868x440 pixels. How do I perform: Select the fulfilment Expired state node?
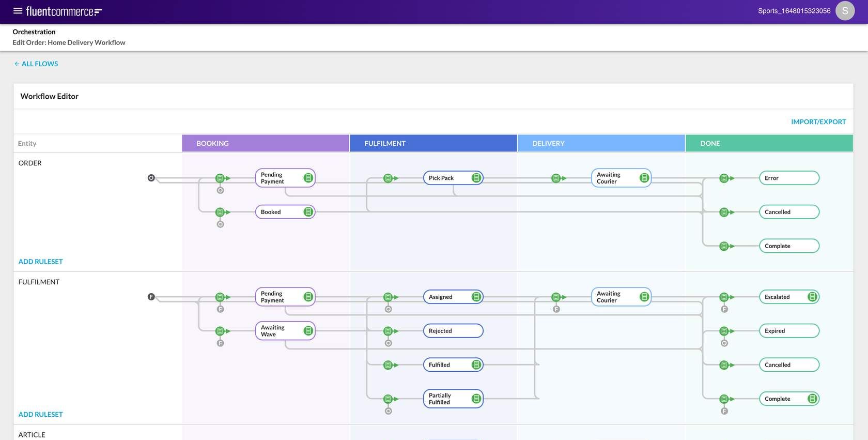click(x=788, y=331)
